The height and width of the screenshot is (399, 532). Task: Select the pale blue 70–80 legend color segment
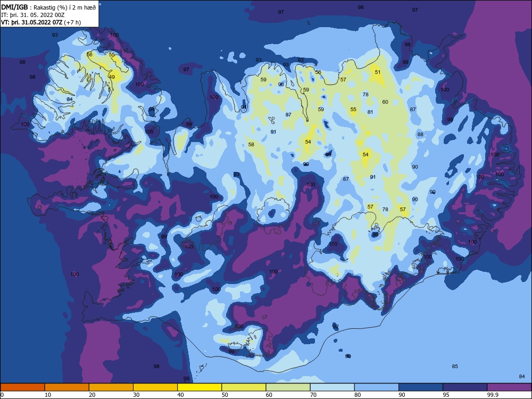point(332,387)
